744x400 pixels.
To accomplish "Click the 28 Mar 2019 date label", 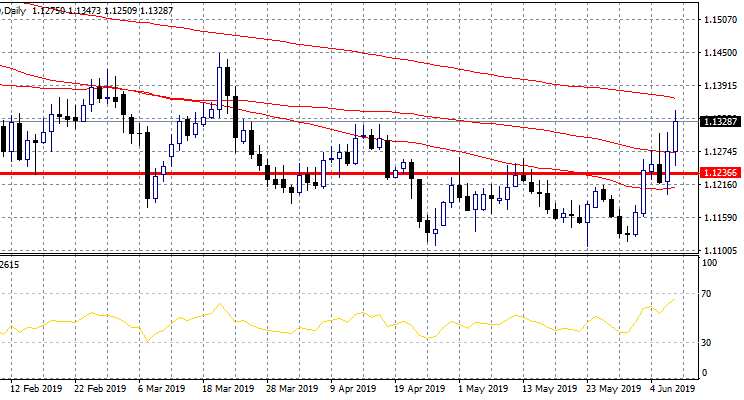I will (x=292, y=389).
